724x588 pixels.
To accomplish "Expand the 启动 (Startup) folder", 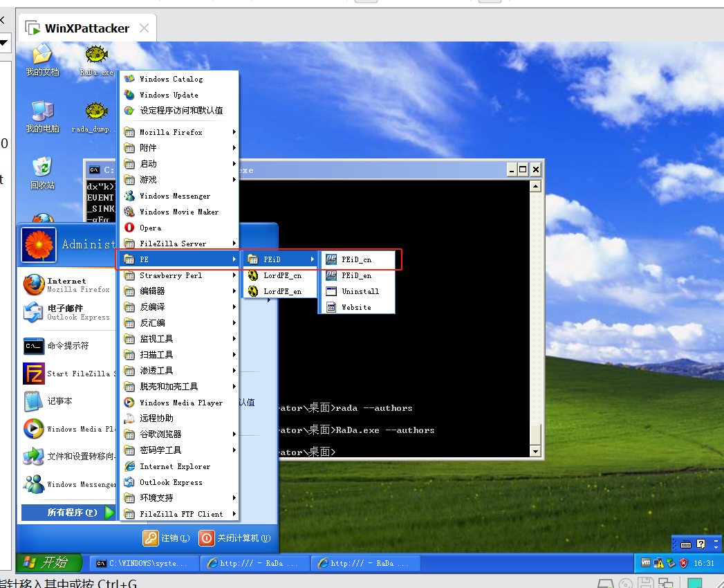I will pyautogui.click(x=179, y=164).
